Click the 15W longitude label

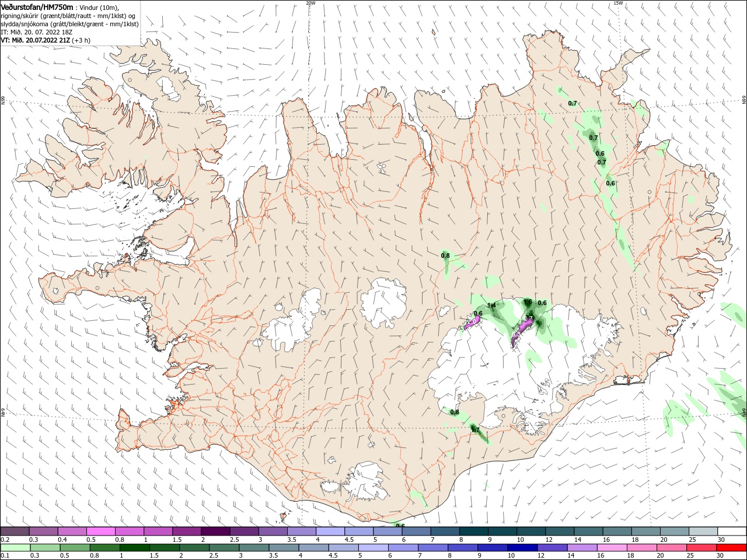tap(618, 3)
